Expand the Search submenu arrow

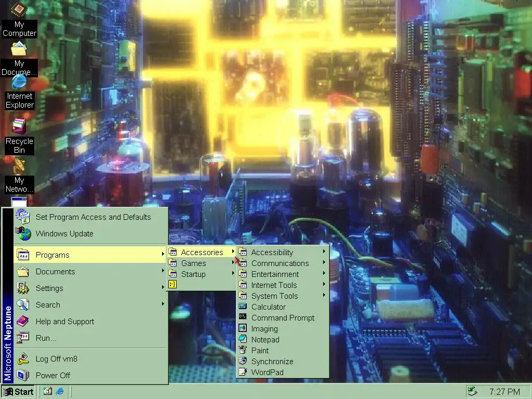click(163, 304)
